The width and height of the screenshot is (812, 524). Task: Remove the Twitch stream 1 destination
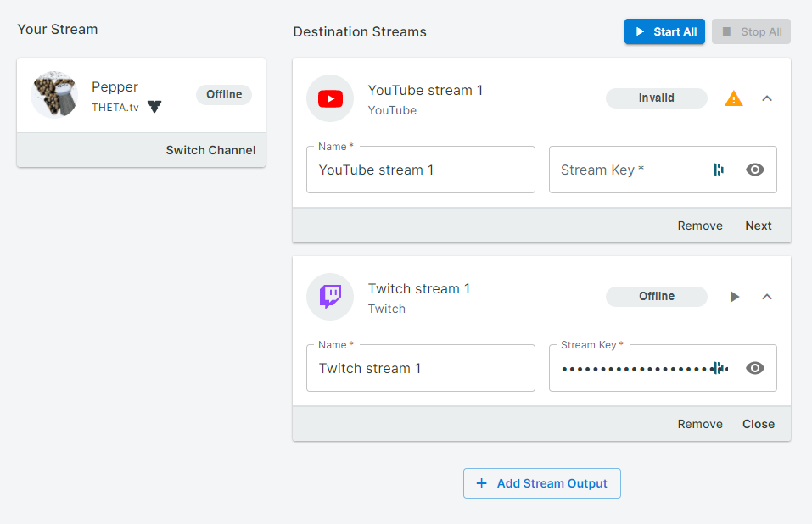700,424
